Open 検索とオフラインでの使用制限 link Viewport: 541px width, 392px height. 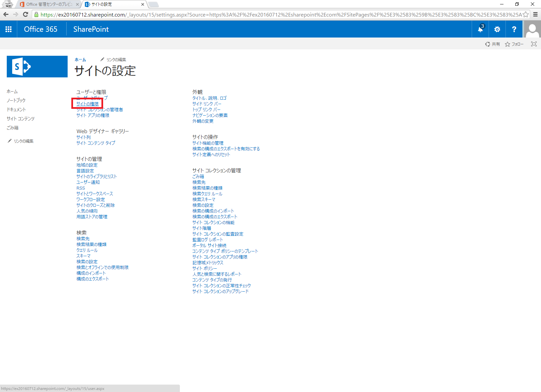pyautogui.click(x=102, y=267)
